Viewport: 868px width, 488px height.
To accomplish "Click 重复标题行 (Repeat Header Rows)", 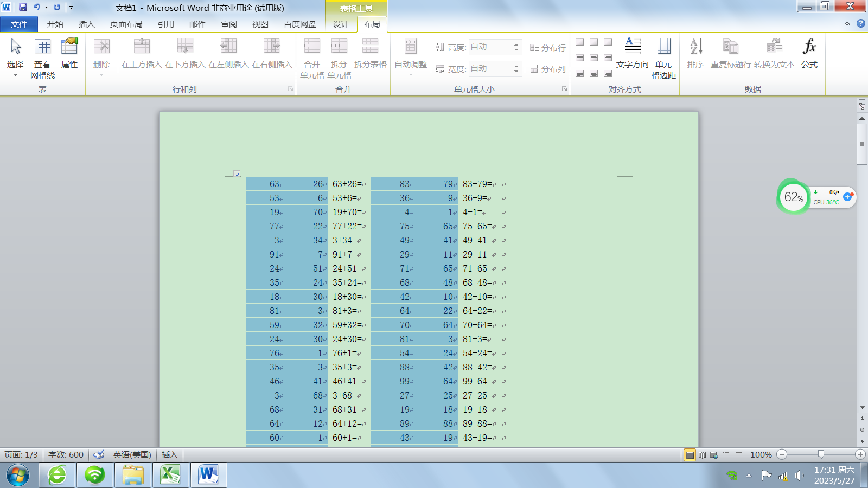I will coord(731,53).
